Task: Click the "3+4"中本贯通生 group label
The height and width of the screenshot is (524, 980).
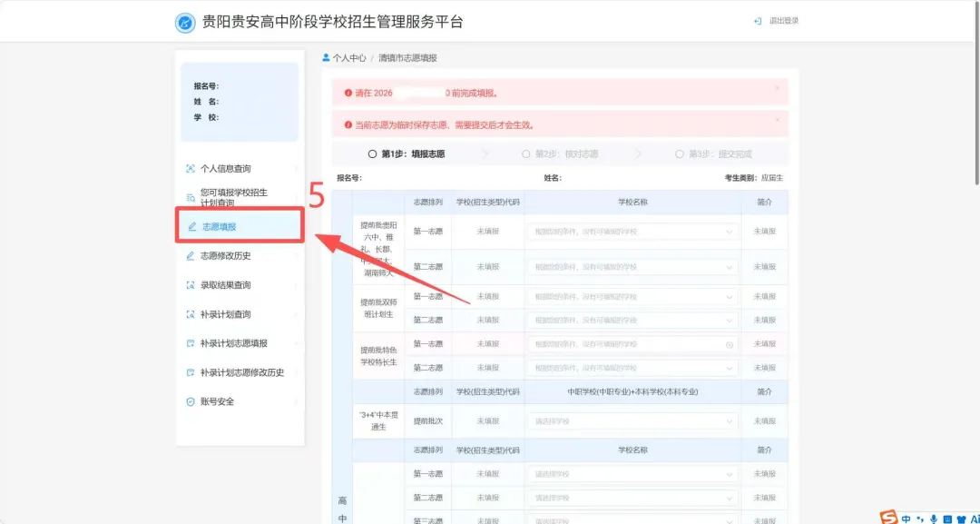Action: (x=378, y=420)
